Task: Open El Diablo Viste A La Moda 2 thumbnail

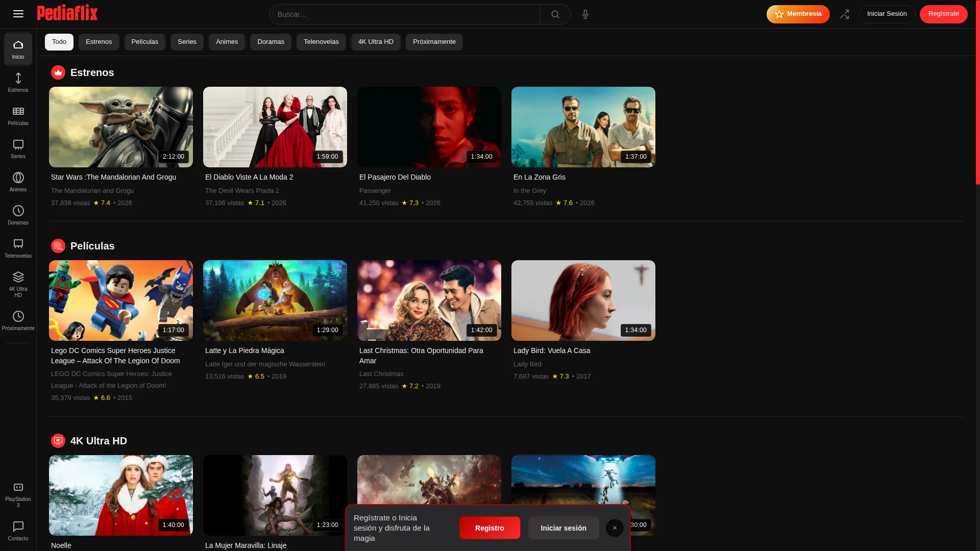Action: coord(275,127)
